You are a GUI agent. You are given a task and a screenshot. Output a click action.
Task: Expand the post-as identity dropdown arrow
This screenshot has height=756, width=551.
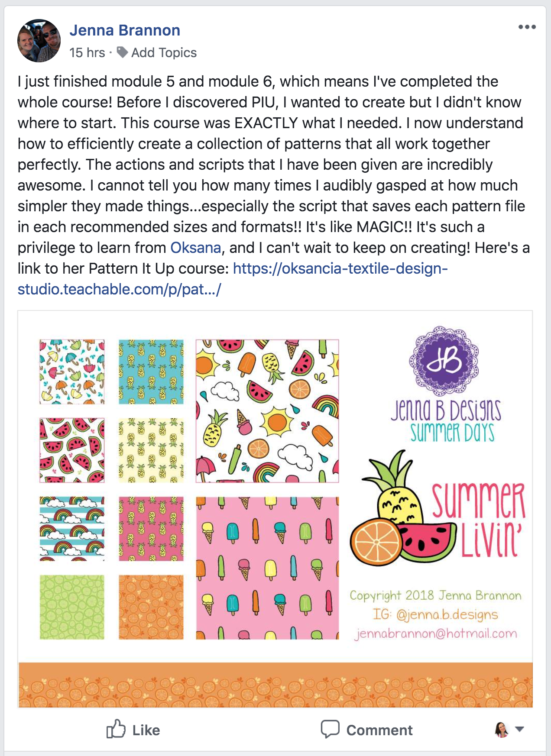(519, 730)
